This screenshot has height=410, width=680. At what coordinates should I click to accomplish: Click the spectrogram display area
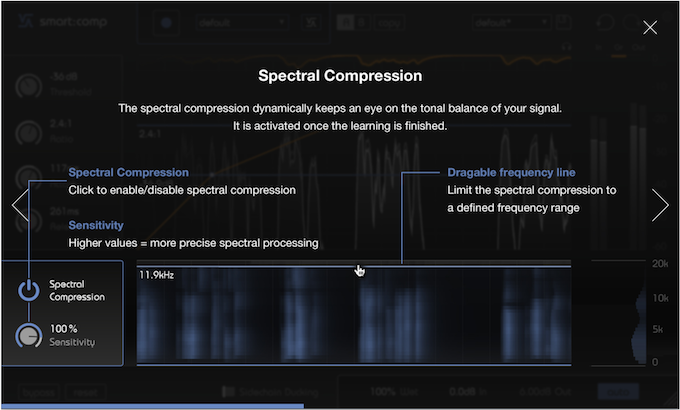click(x=353, y=315)
